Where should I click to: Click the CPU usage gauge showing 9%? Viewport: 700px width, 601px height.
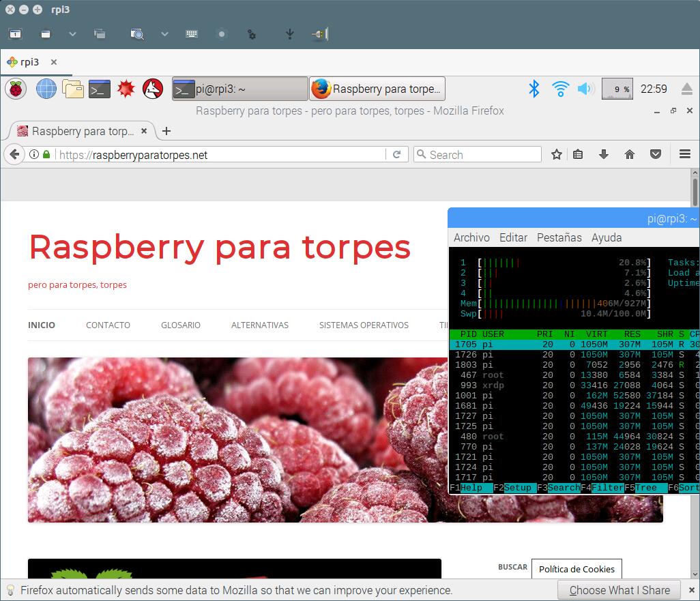[617, 89]
